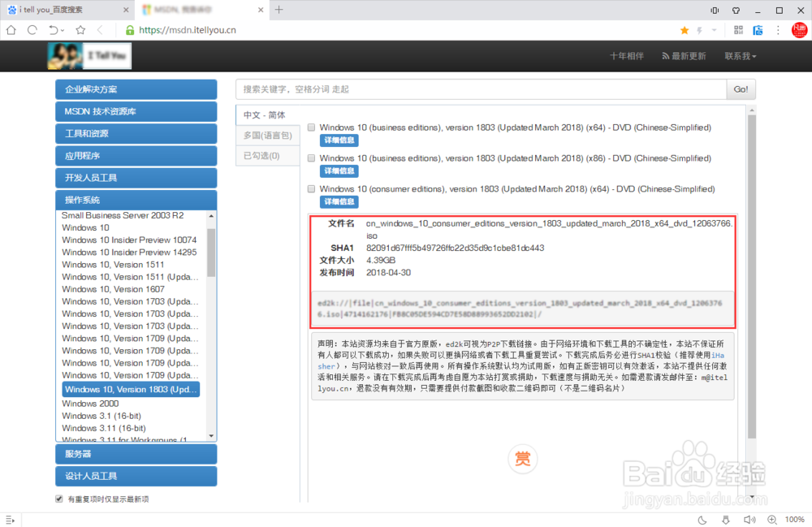Click the green padlock security icon

pyautogui.click(x=130, y=30)
